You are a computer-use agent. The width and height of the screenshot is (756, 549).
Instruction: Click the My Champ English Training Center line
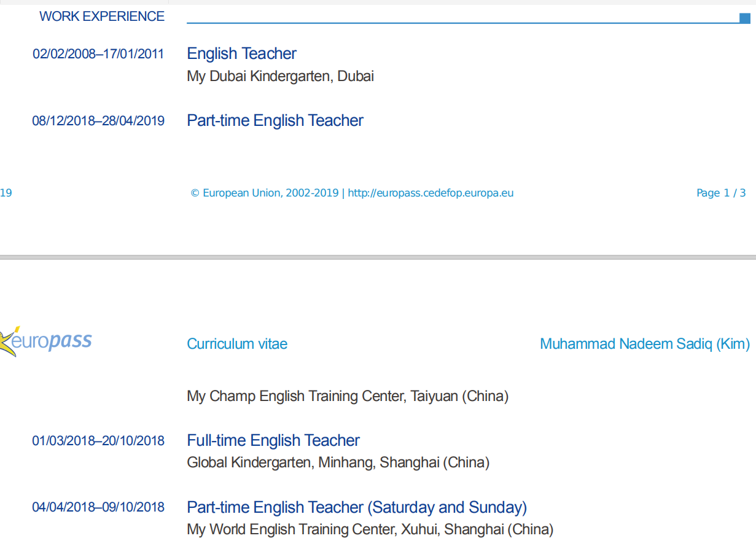[x=348, y=396]
